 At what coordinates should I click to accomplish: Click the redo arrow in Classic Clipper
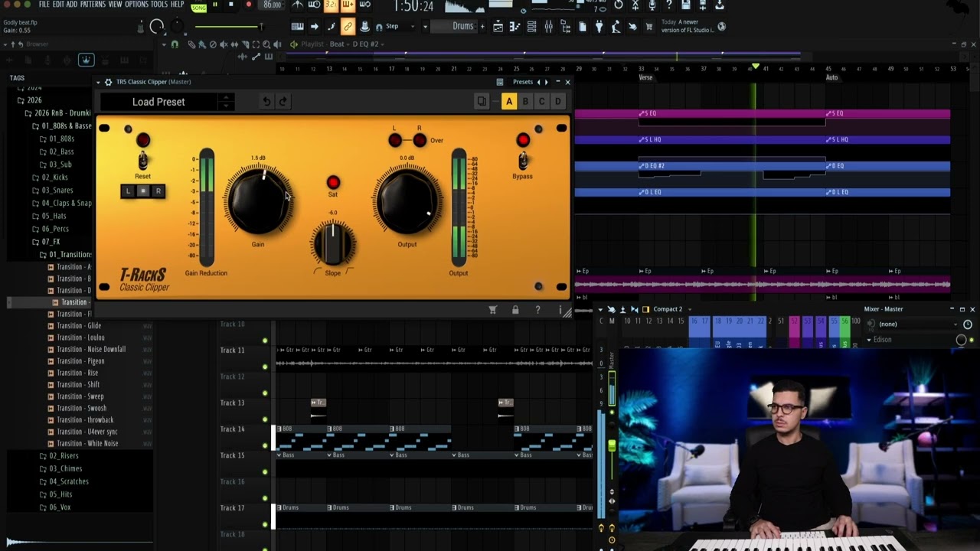tap(283, 102)
